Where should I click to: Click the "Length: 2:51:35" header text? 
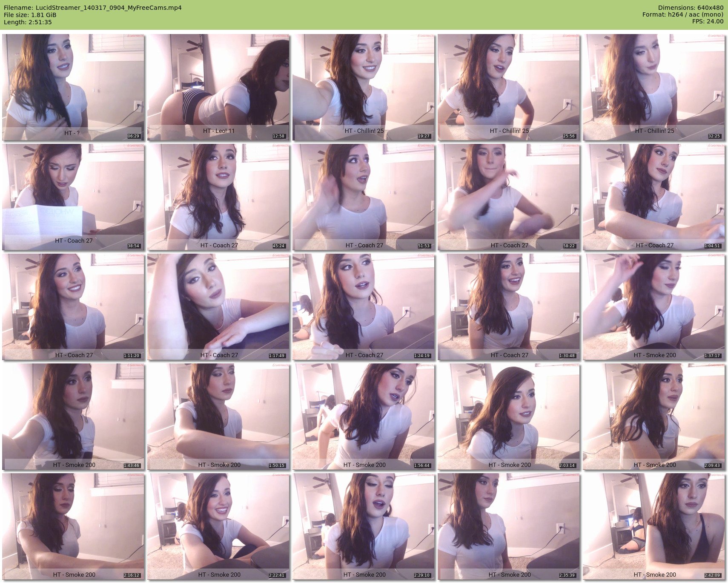28,22
